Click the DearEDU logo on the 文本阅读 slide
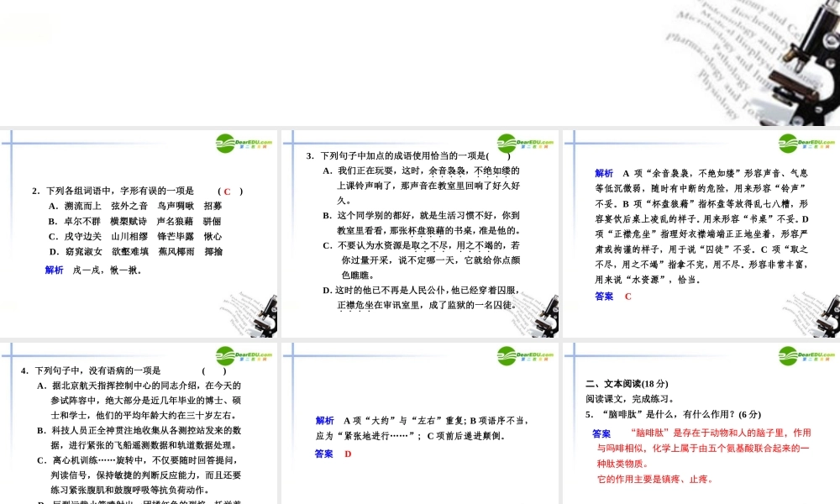This screenshot has width=840, height=504. coord(806,355)
